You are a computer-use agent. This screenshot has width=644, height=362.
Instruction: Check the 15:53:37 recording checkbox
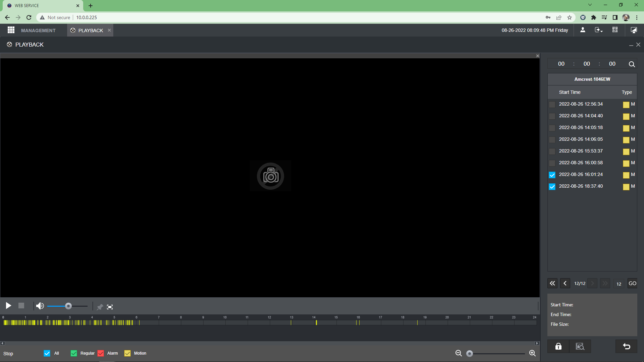(552, 152)
